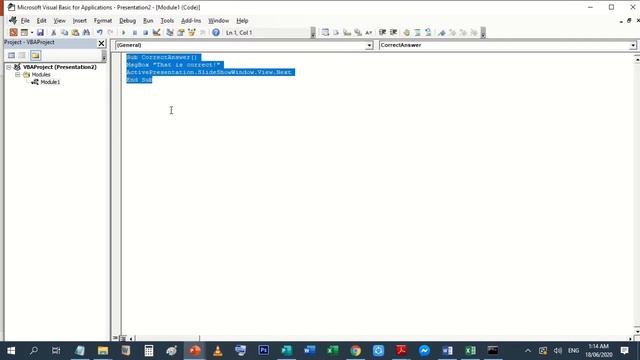
Task: Collapse the Modules folder node
Action: click(17, 75)
